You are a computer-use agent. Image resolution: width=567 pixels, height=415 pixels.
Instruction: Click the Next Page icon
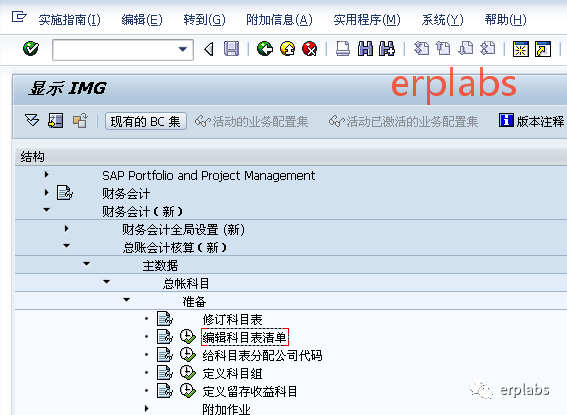pos(466,48)
